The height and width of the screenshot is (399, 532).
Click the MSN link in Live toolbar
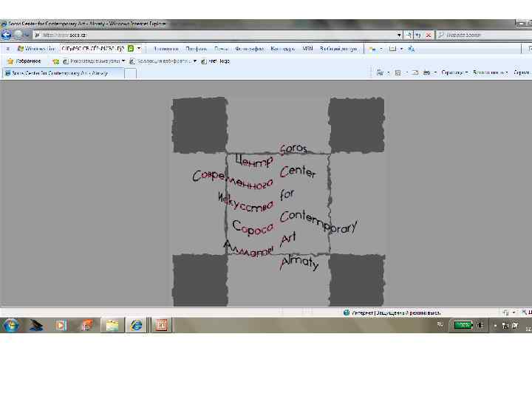point(307,49)
